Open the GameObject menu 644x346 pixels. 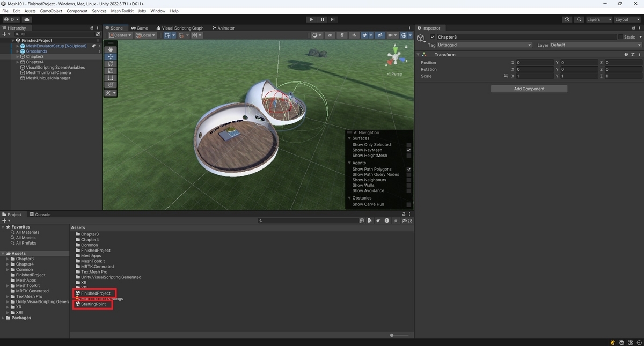pyautogui.click(x=51, y=11)
